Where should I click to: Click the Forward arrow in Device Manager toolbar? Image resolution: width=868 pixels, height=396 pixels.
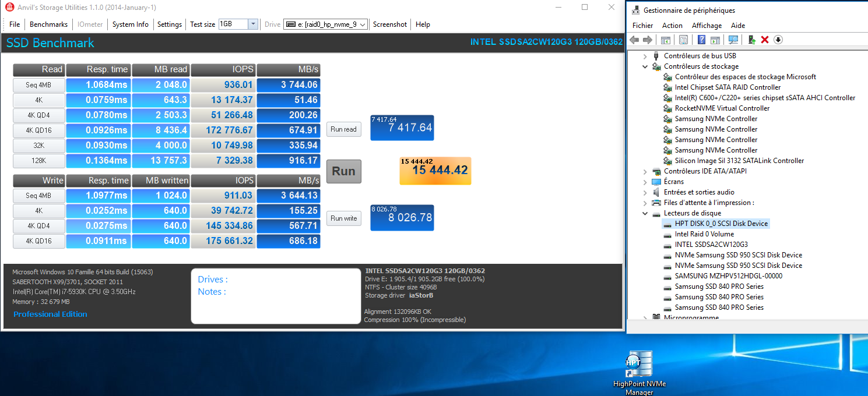click(647, 40)
